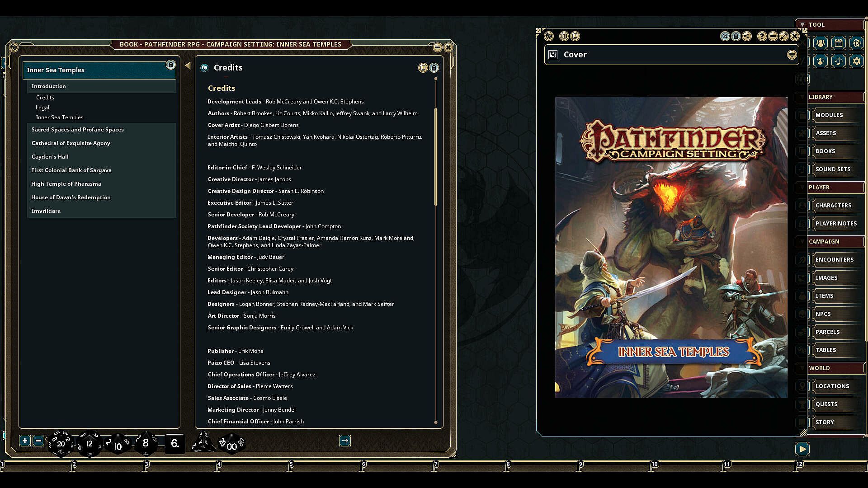Open the NPCS sidebar button
Screen dimensions: 868x488
pos(823,314)
